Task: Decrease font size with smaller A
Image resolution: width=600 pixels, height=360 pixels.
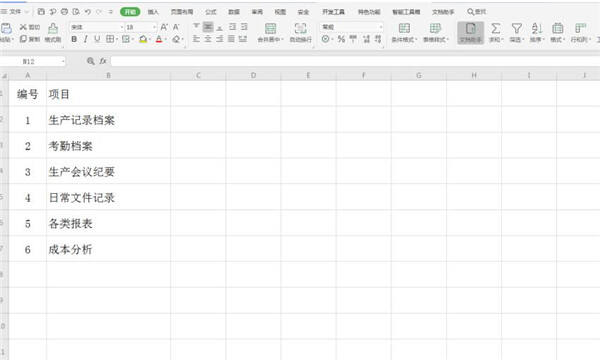Action: tap(176, 27)
